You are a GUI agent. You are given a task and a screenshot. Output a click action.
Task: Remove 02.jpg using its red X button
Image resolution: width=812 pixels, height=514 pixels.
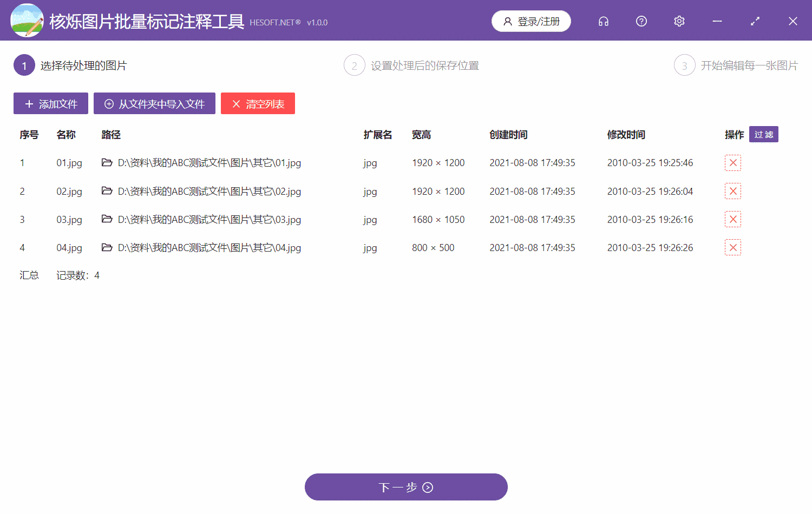[x=733, y=191]
